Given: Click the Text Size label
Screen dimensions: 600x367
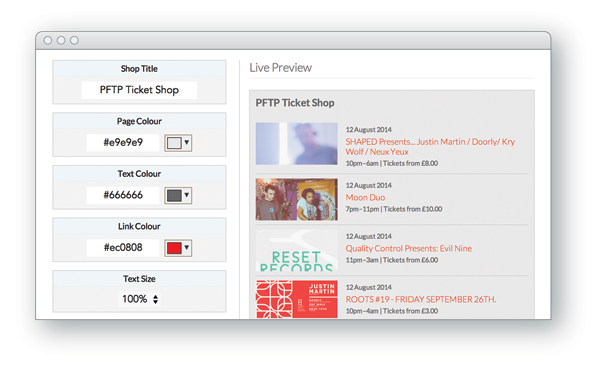Looking at the screenshot, I should click(x=139, y=279).
